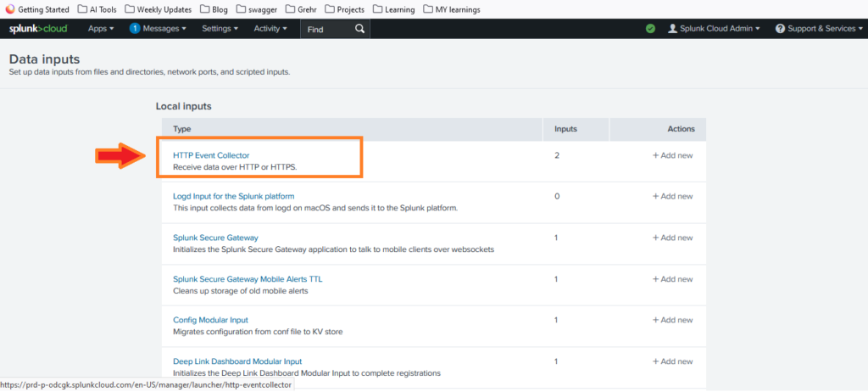Add new Logd Input

(672, 197)
